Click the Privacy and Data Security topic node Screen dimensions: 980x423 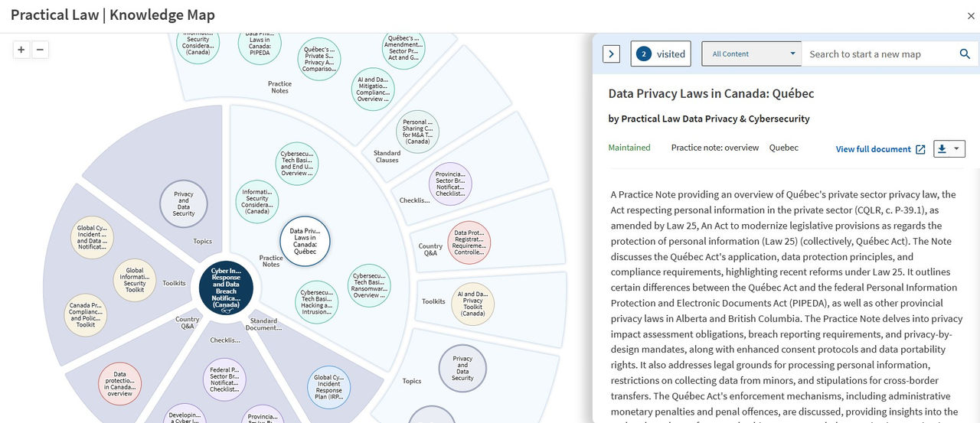point(184,204)
